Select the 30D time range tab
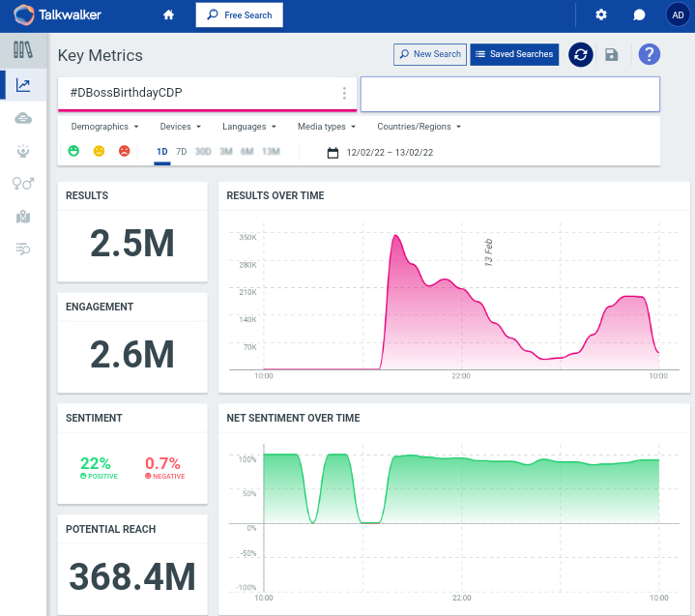The width and height of the screenshot is (695, 616). (x=203, y=152)
